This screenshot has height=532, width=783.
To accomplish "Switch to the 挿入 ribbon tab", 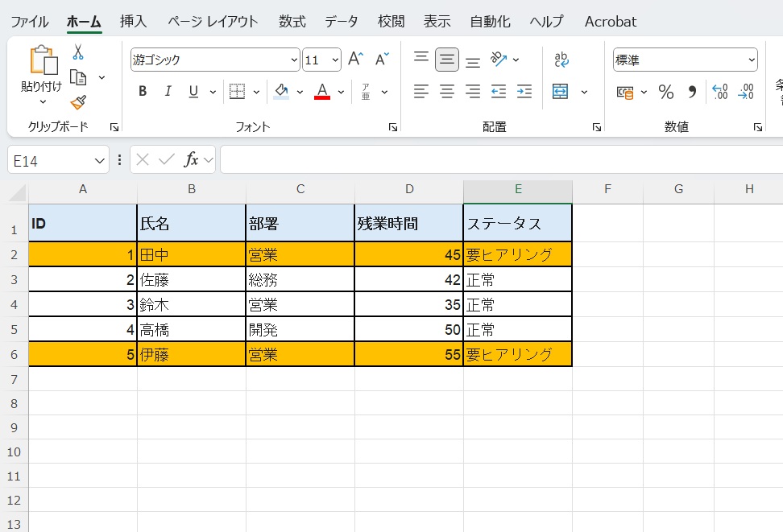I will point(133,22).
